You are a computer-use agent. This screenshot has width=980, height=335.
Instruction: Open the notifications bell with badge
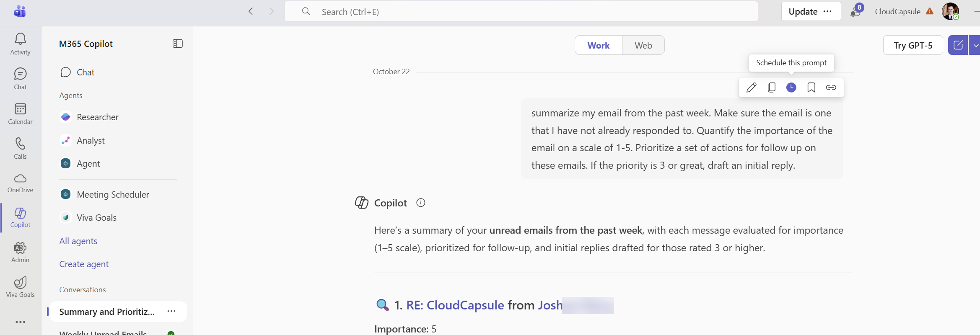click(x=856, y=12)
